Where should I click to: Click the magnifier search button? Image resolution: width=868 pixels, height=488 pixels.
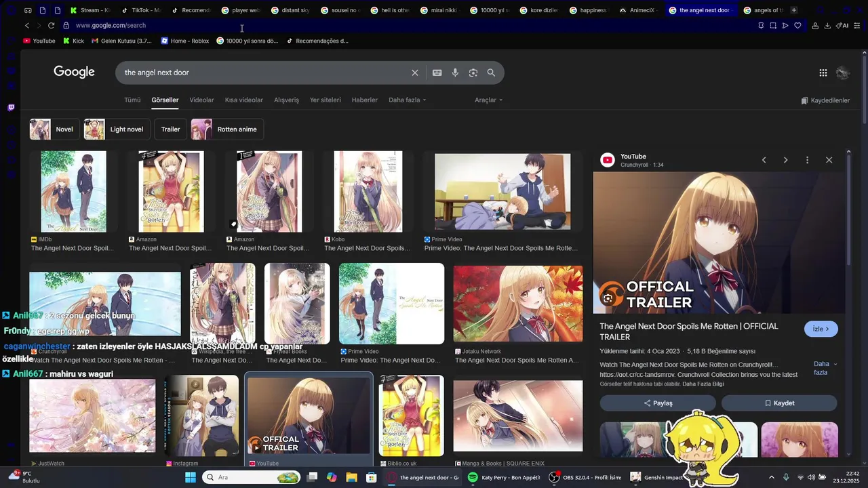tap(491, 73)
